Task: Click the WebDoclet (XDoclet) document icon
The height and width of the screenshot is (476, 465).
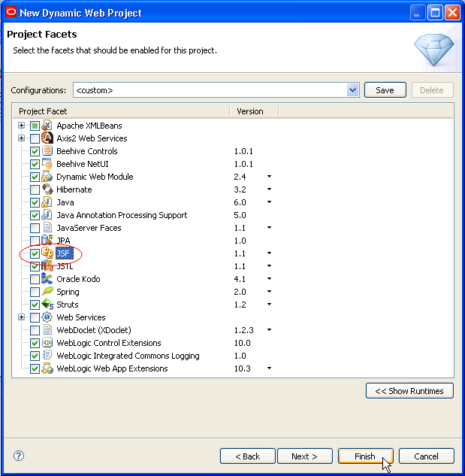Action: (x=47, y=329)
